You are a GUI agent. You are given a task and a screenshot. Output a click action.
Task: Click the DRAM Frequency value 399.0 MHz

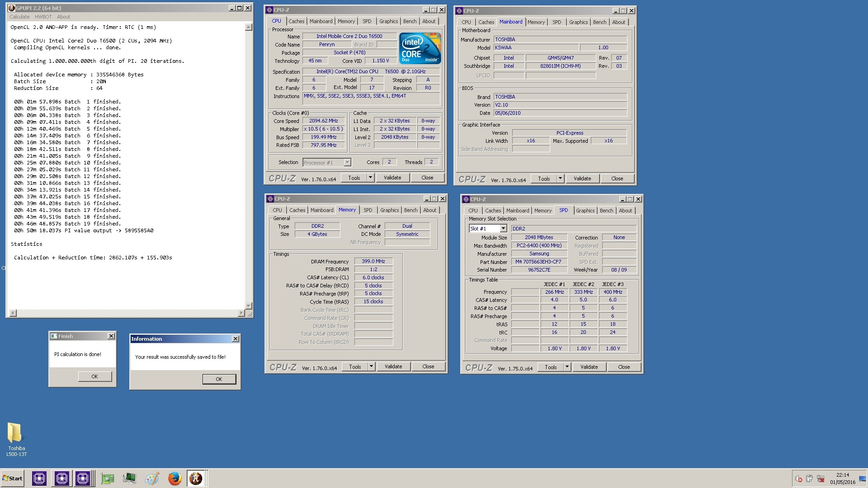point(373,261)
